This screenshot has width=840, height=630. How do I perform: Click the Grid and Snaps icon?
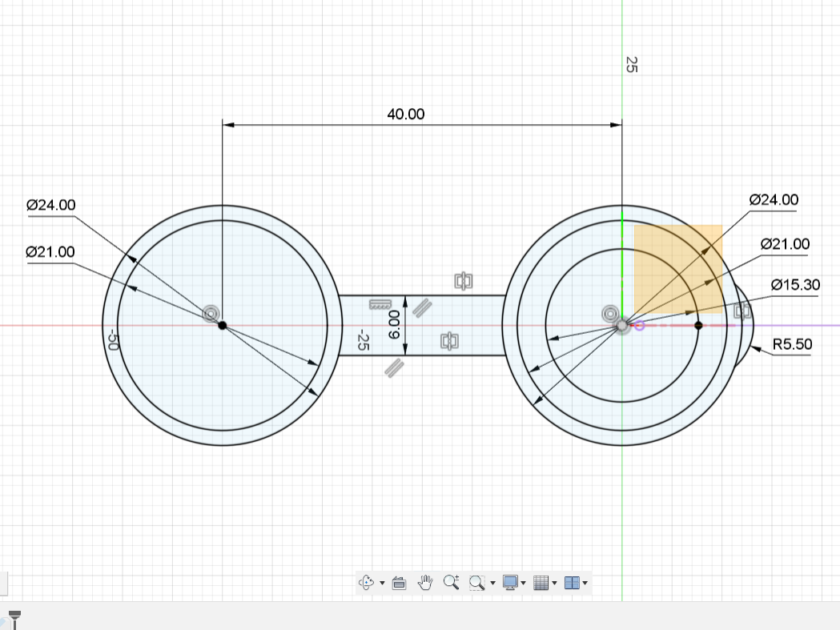coord(541,584)
